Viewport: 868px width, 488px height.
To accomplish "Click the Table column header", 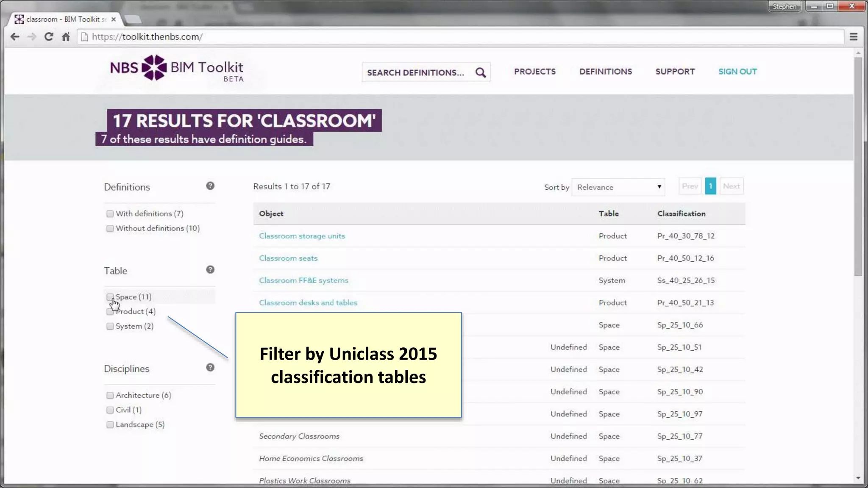I will (x=609, y=214).
